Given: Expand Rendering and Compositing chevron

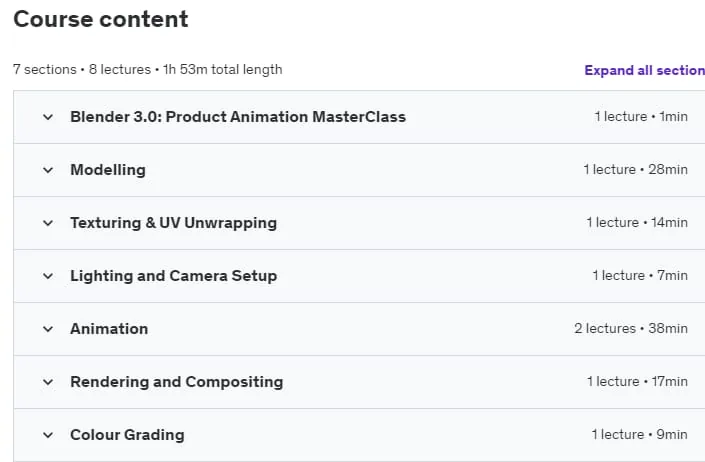Looking at the screenshot, I should click(48, 382).
